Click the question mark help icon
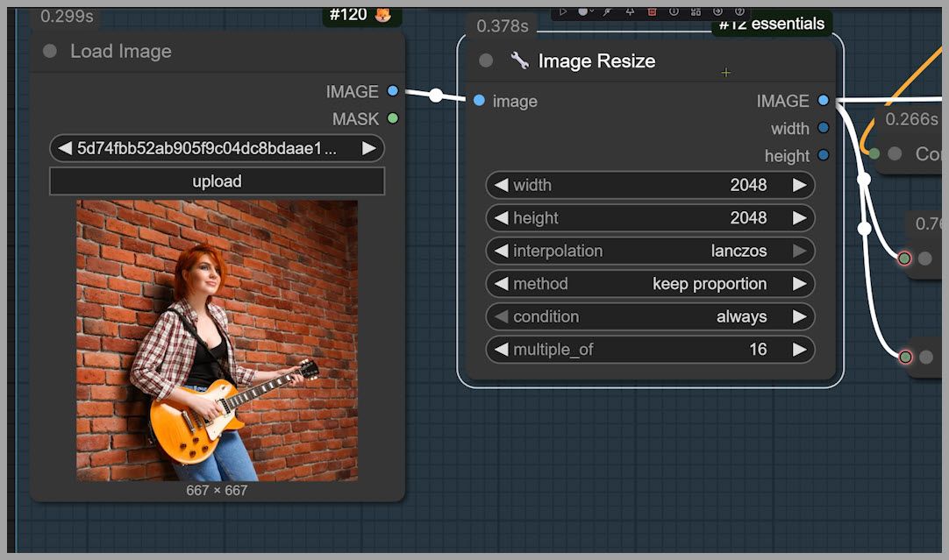The width and height of the screenshot is (949, 560). [739, 11]
